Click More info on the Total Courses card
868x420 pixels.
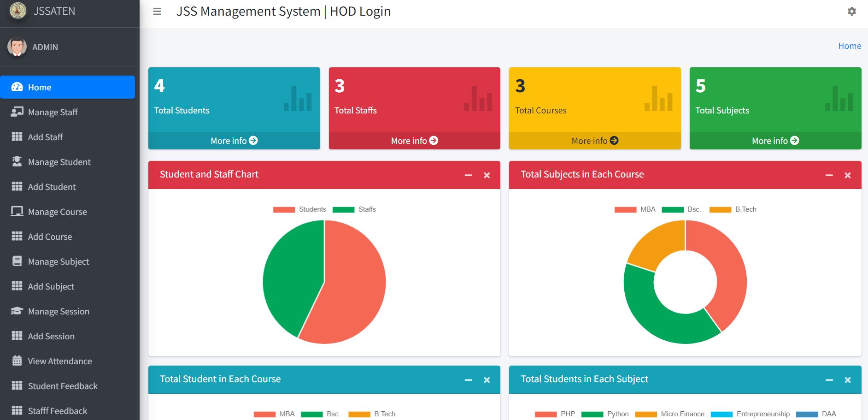(x=594, y=141)
